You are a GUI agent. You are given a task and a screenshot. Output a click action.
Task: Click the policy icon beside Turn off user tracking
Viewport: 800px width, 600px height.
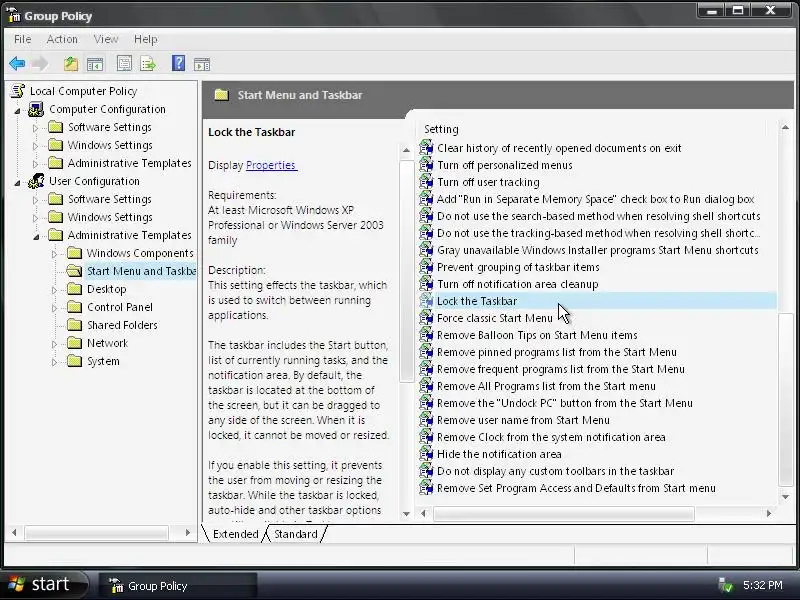click(426, 182)
